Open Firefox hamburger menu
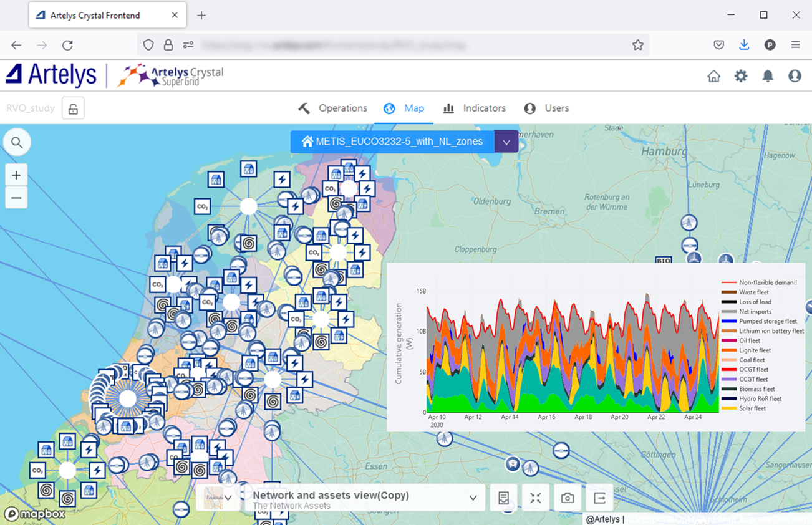 click(x=795, y=45)
